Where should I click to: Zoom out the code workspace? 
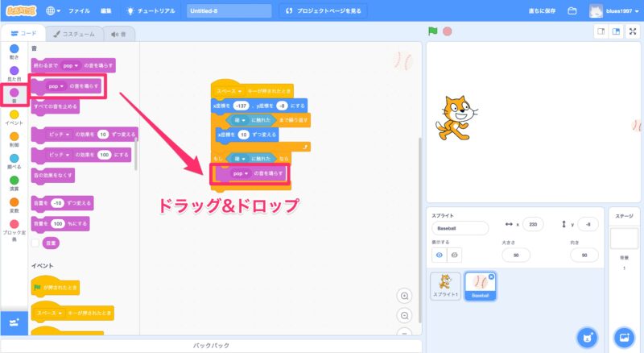[405, 315]
